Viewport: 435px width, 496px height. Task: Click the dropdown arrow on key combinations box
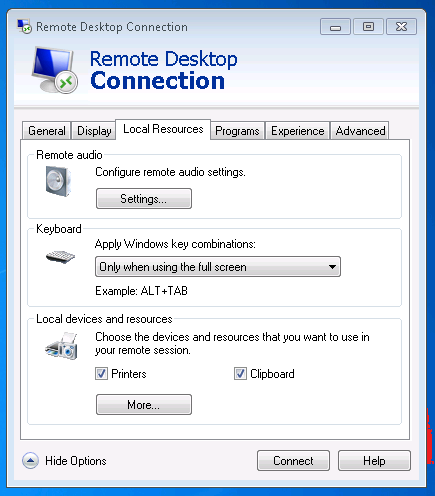332,267
